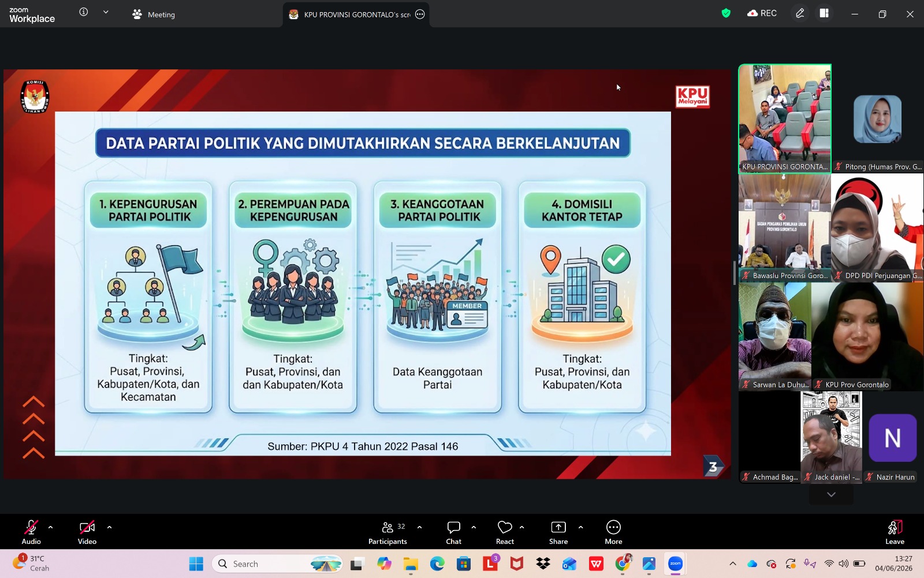The height and width of the screenshot is (578, 924).
Task: Open Windows Start menu
Action: pyautogui.click(x=196, y=564)
